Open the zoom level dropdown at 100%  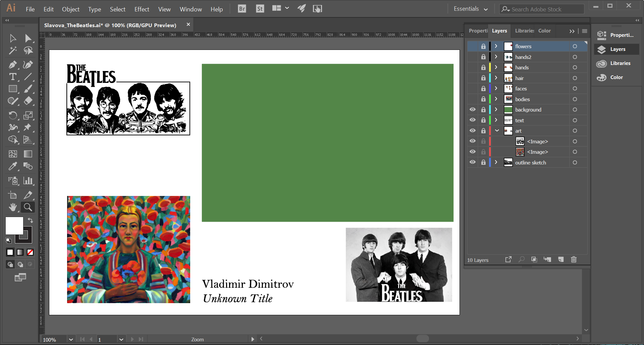[71, 339]
